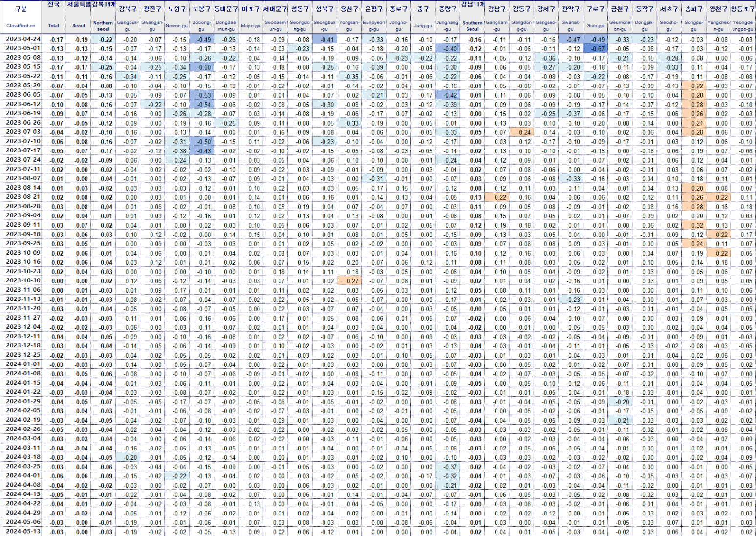The image size is (756, 536).
Task: Click the 중랑구 column header
Action: [x=448, y=9]
